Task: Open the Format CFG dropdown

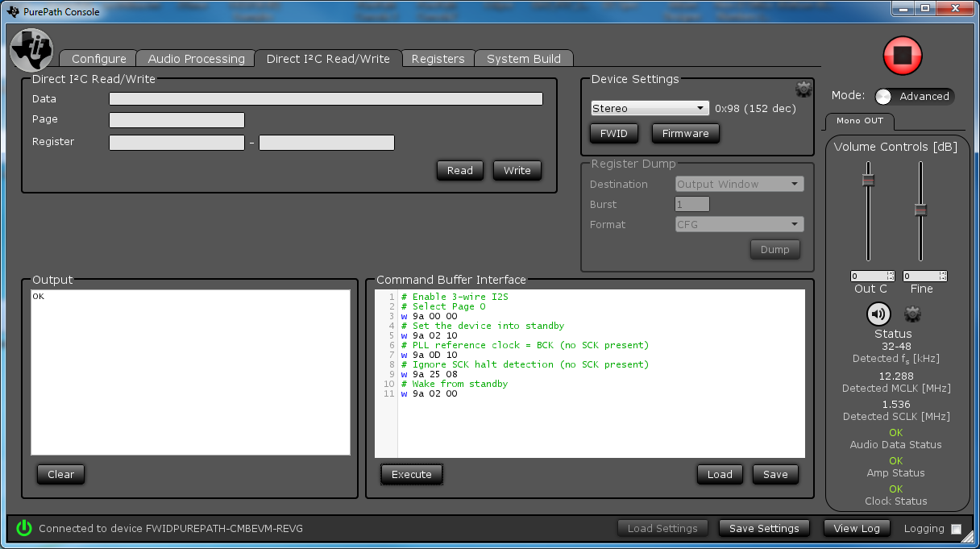Action: pyautogui.click(x=740, y=224)
